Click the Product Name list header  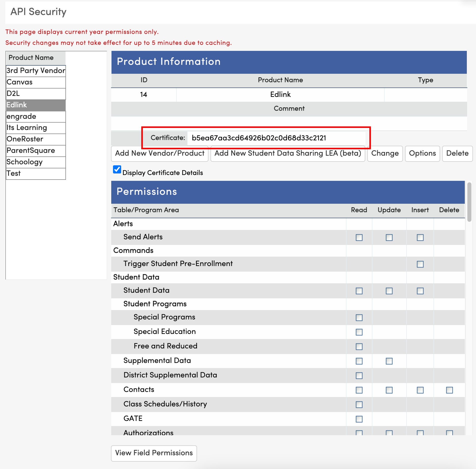(36, 58)
